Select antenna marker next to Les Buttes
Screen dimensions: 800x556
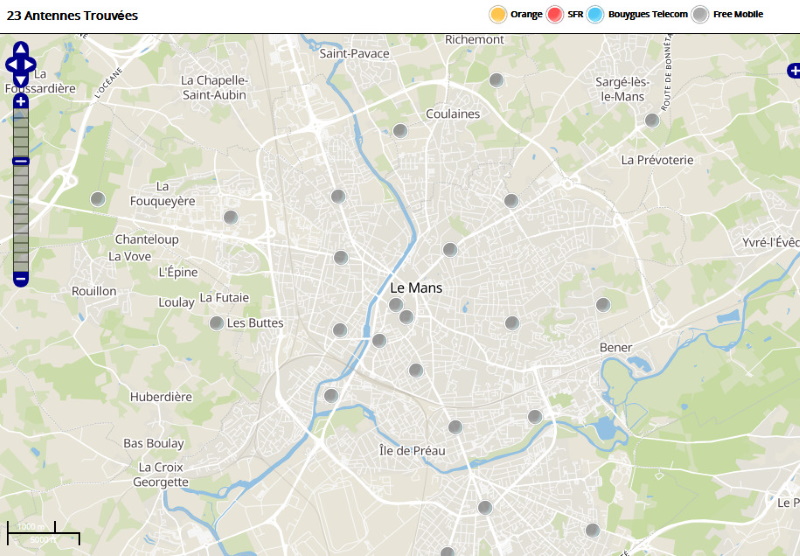click(216, 323)
